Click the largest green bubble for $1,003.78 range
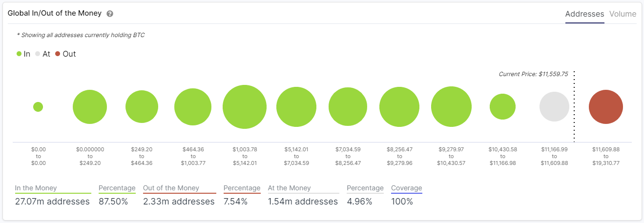The image size is (644, 223). click(245, 107)
